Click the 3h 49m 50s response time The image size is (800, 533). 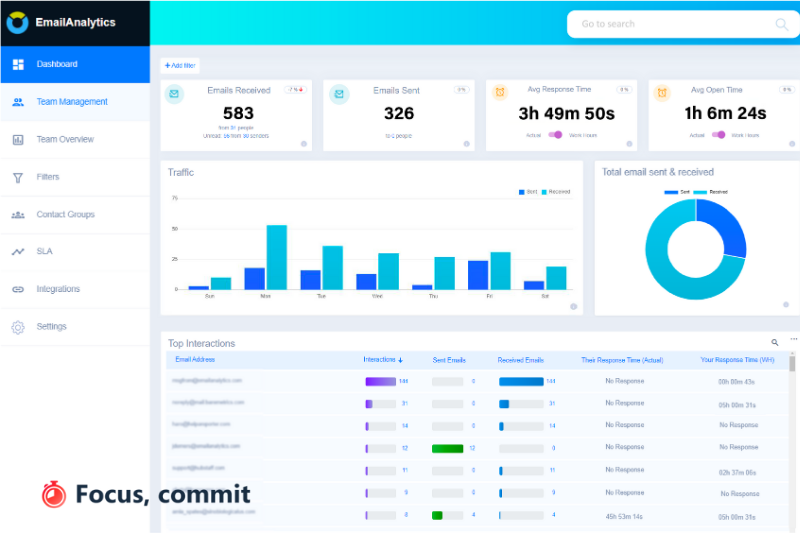pos(566,114)
